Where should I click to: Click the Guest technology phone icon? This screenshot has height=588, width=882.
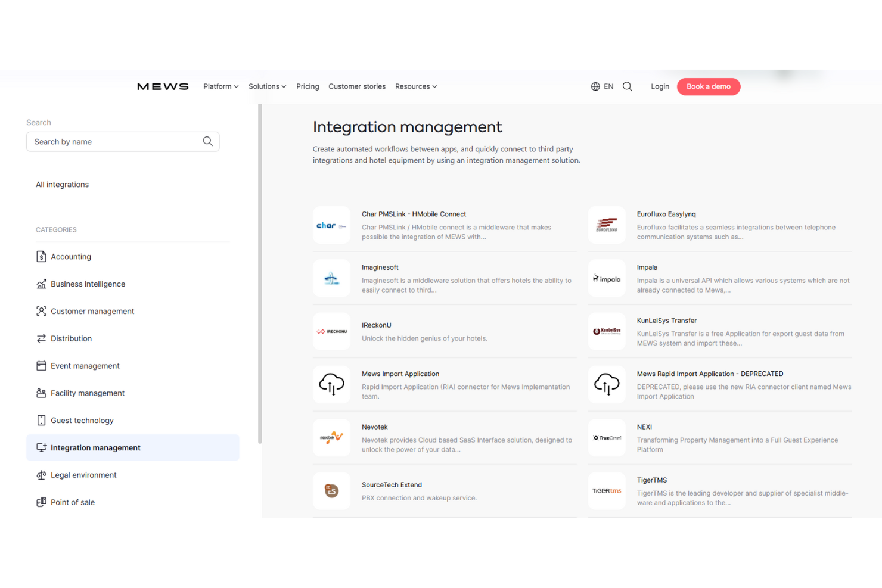41,420
